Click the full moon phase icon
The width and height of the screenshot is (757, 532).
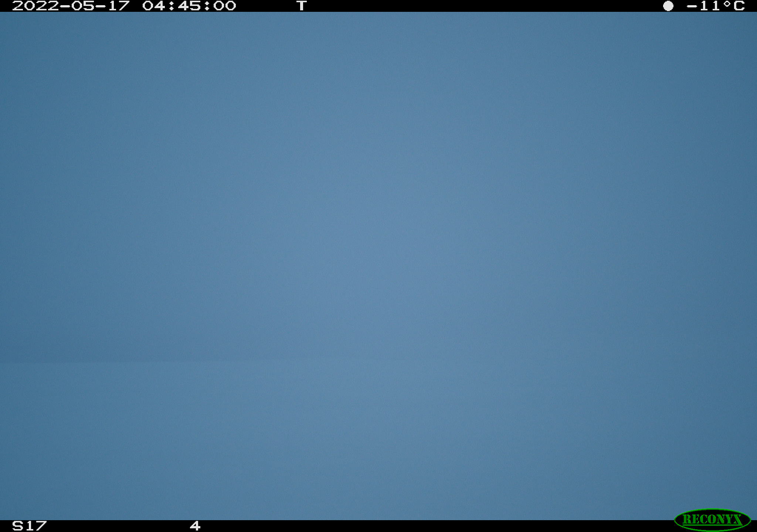(668, 6)
